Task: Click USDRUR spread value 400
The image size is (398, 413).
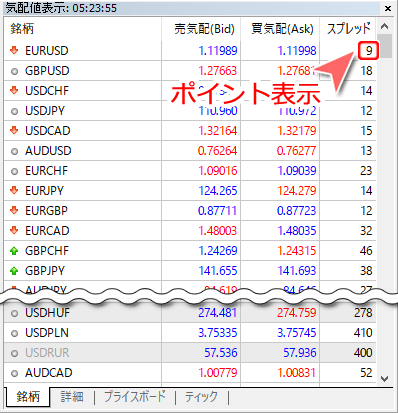Action: pyautogui.click(x=363, y=353)
